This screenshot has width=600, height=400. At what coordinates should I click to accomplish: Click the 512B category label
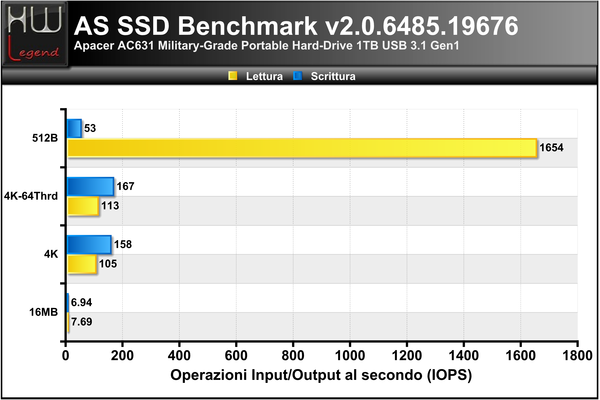45,138
